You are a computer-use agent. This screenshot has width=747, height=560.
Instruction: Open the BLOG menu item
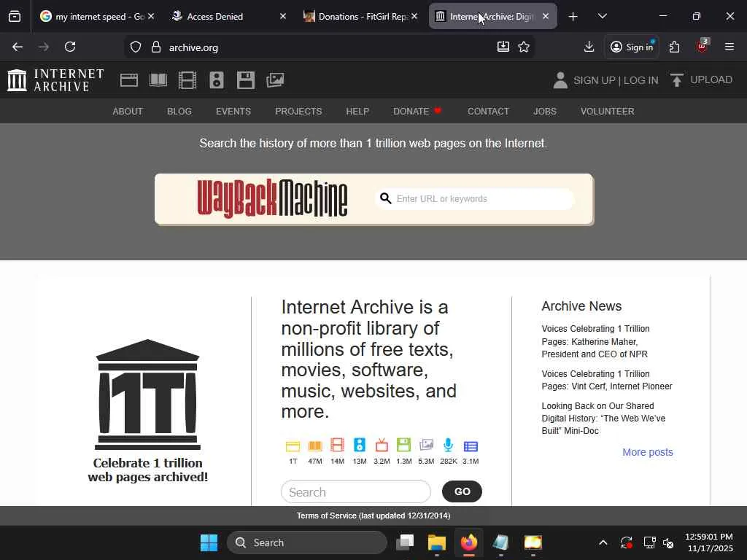point(179,111)
